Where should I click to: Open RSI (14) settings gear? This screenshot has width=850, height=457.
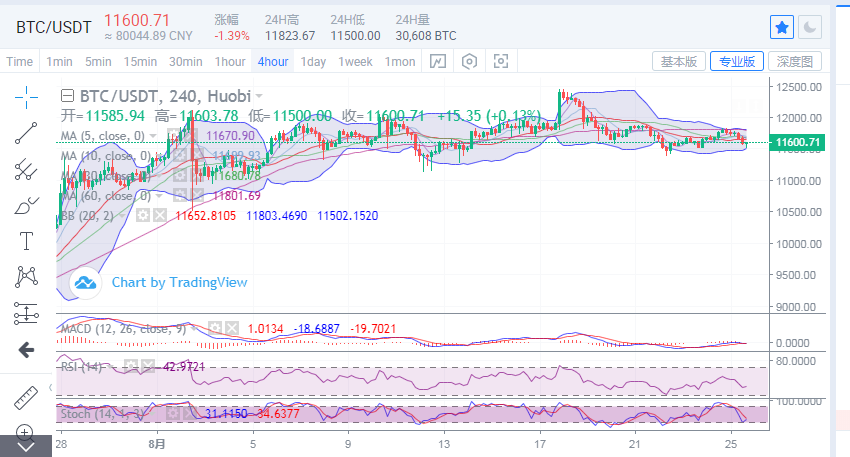coord(131,366)
